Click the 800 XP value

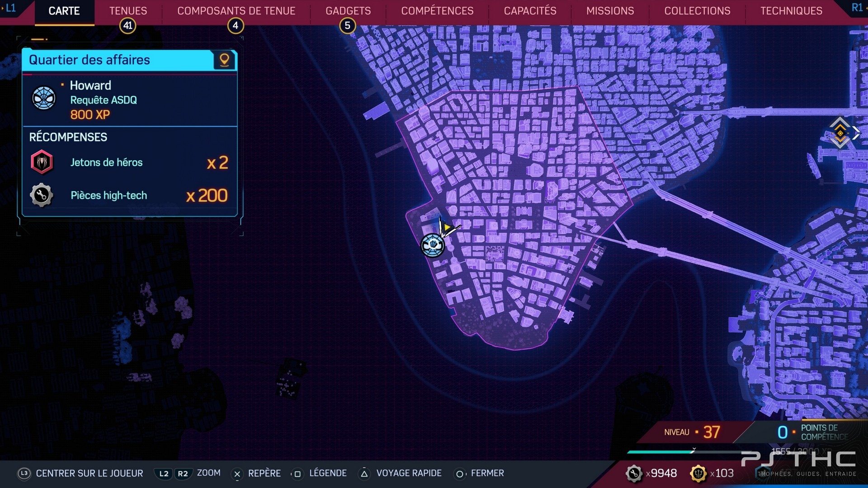coord(90,115)
